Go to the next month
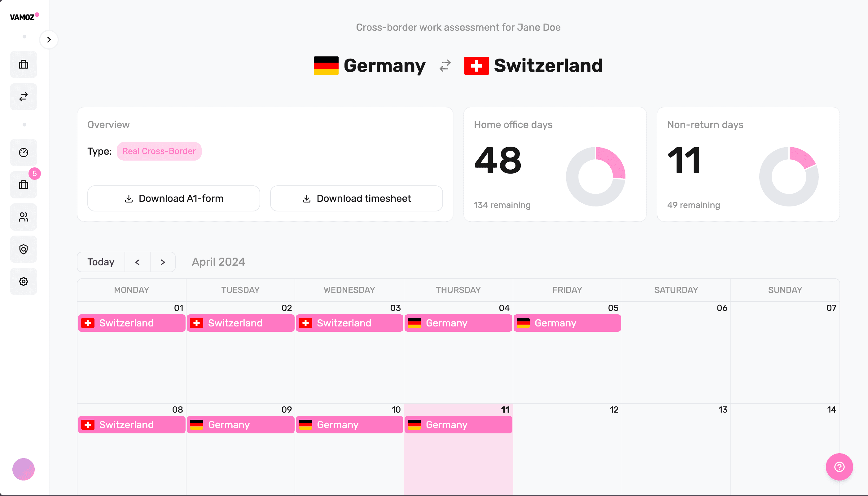The height and width of the screenshot is (496, 868). [163, 262]
